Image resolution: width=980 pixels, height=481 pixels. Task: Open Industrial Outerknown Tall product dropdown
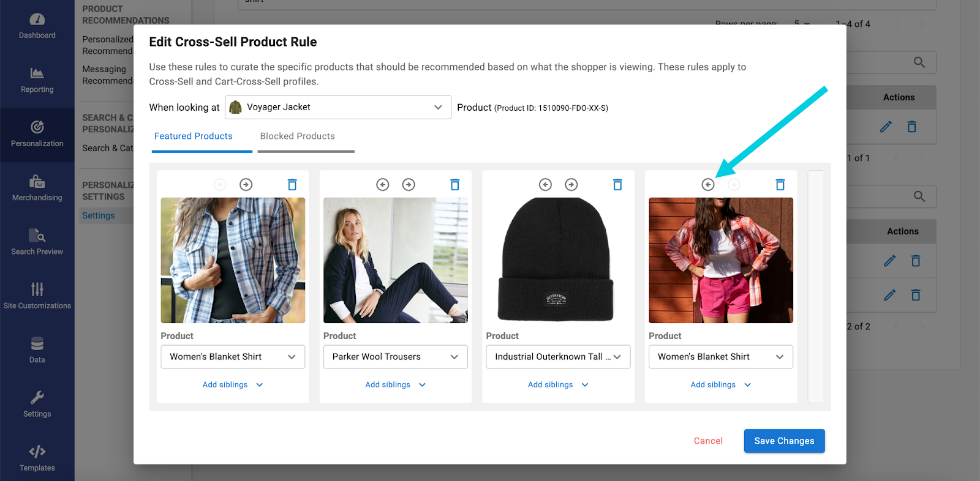point(558,357)
